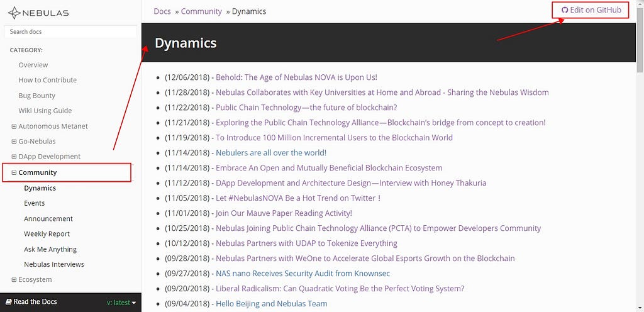Navigate to How to Contribute

[48, 80]
